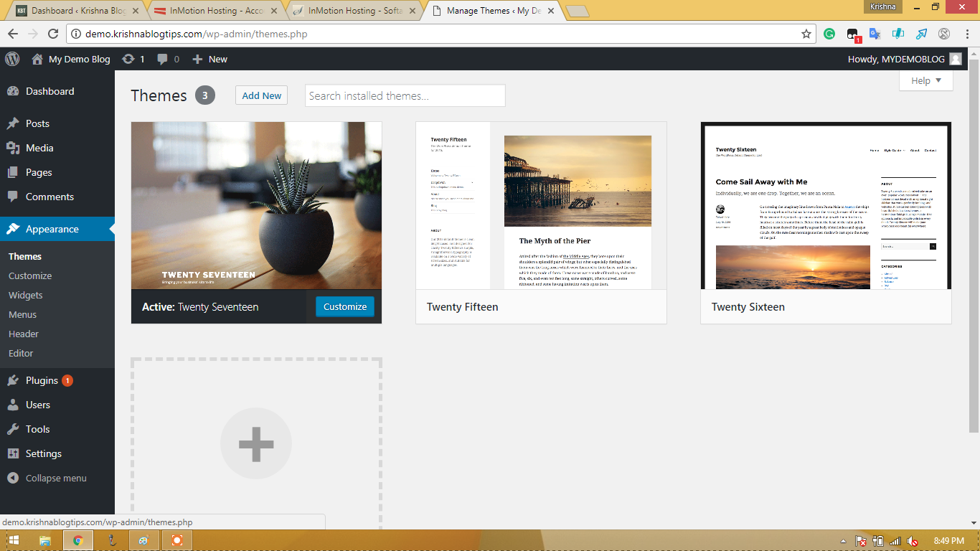Viewport: 980px width, 551px height.
Task: Click the theme count badge 3
Action: 205,95
